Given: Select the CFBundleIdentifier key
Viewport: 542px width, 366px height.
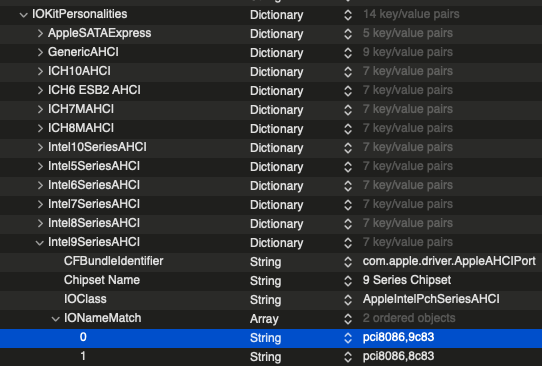Looking at the screenshot, I should (x=113, y=261).
